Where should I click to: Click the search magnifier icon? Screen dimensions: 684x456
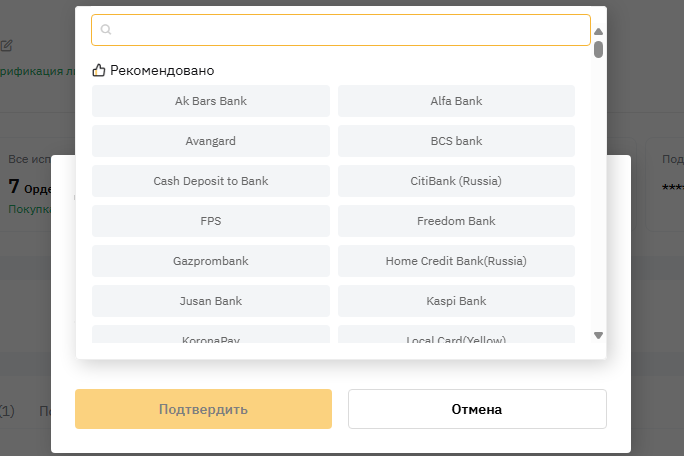(106, 30)
